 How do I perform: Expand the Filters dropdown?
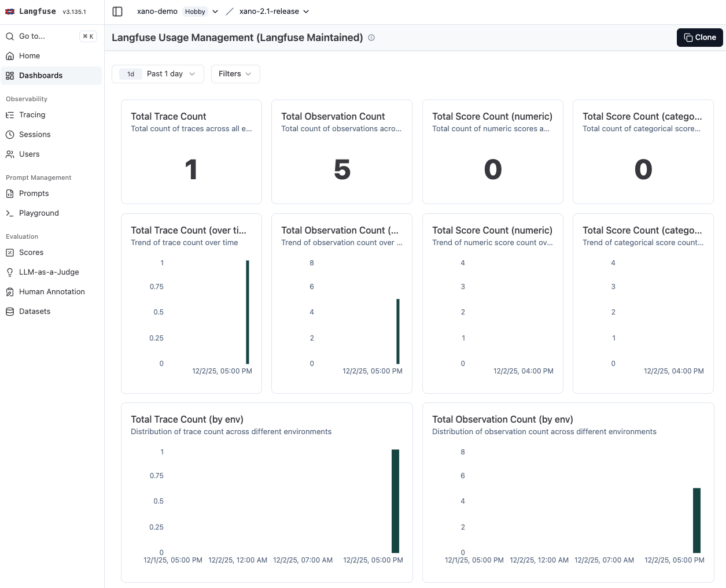coord(235,74)
